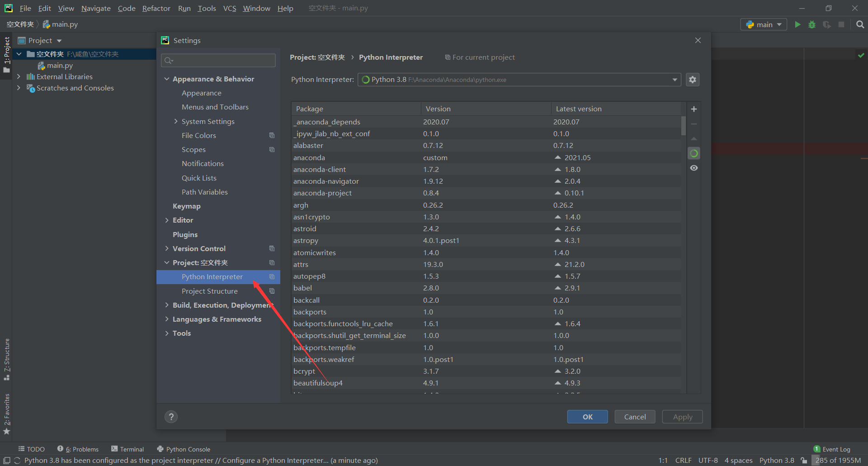Open the Structure tool window strip
The width and height of the screenshot is (868, 466).
coord(6,360)
